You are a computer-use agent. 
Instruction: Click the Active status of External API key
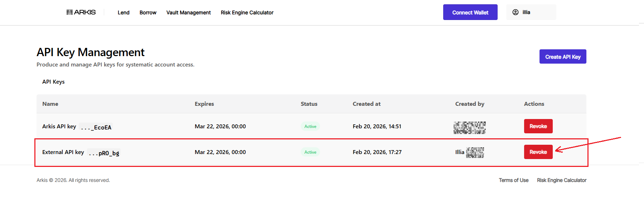click(310, 152)
